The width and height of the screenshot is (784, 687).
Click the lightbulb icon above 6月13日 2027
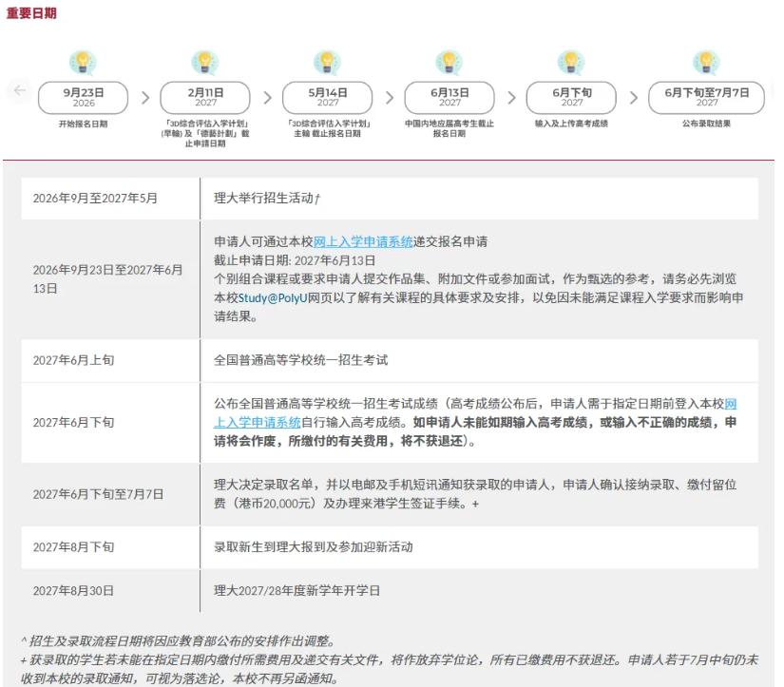(x=449, y=63)
